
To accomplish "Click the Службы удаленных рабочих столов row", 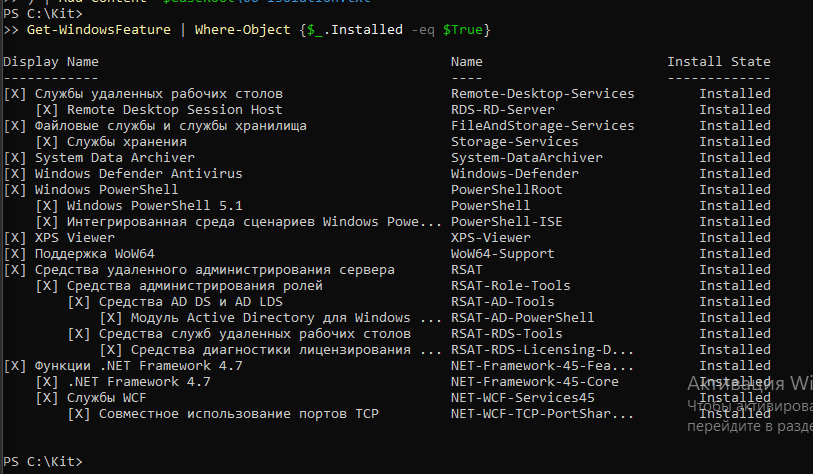I will (387, 94).
